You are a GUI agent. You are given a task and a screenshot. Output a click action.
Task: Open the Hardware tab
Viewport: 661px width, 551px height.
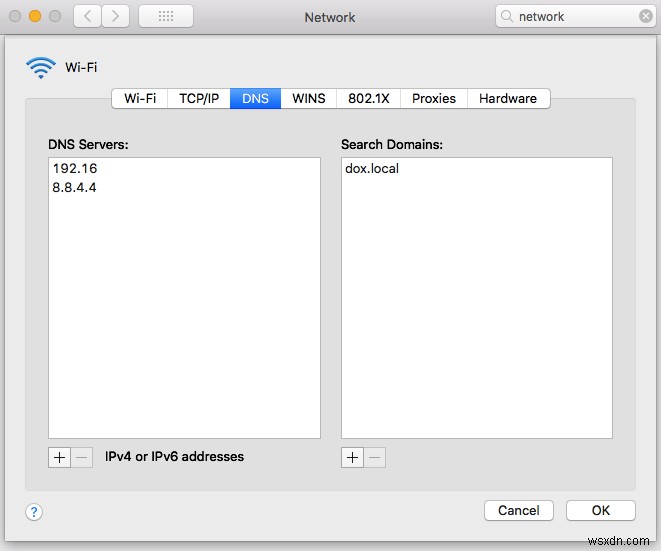[x=508, y=98]
